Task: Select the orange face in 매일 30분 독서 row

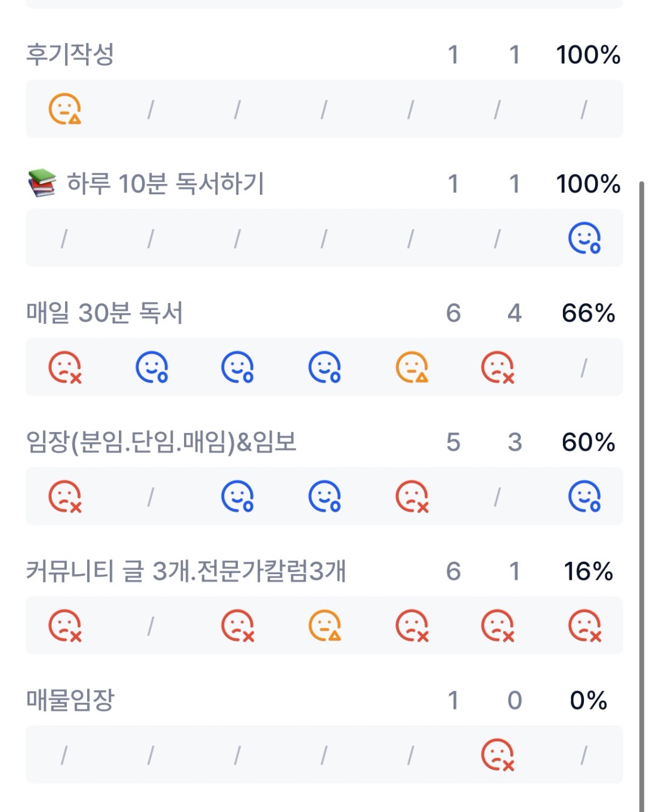Action: point(412,367)
